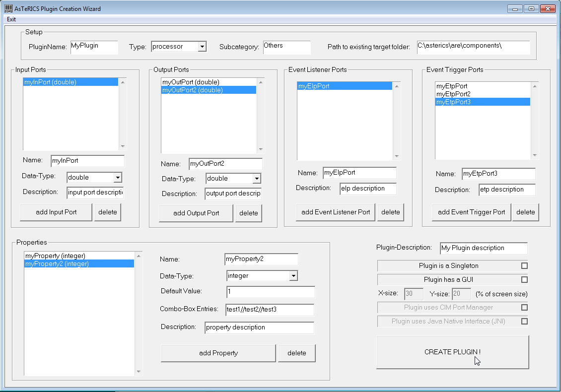
Task: Click the add Input Port button
Action: 56,212
